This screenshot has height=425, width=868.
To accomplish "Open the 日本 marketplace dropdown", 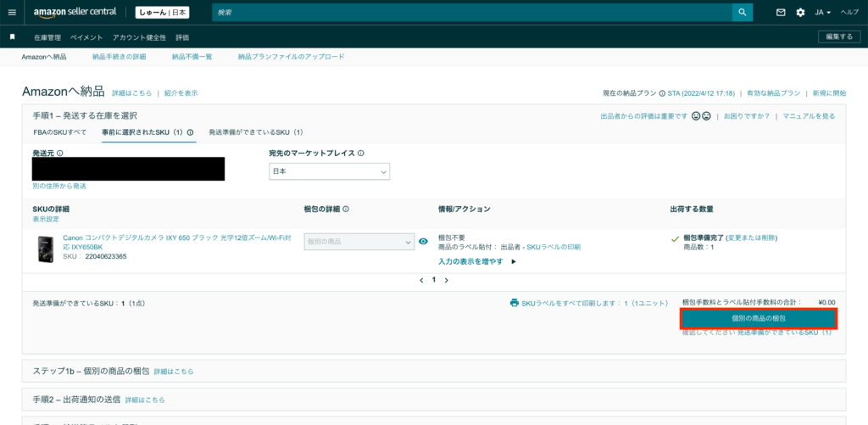I will click(x=330, y=171).
